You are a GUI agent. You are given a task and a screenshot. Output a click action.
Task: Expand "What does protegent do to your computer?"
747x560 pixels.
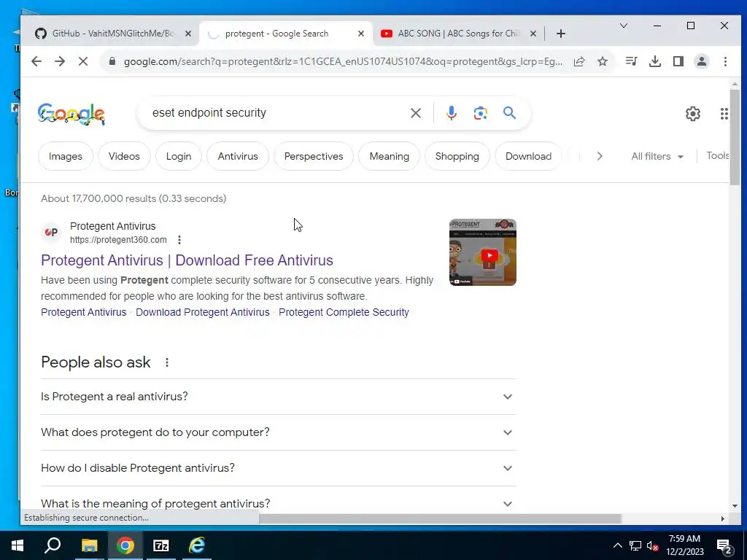coord(278,432)
